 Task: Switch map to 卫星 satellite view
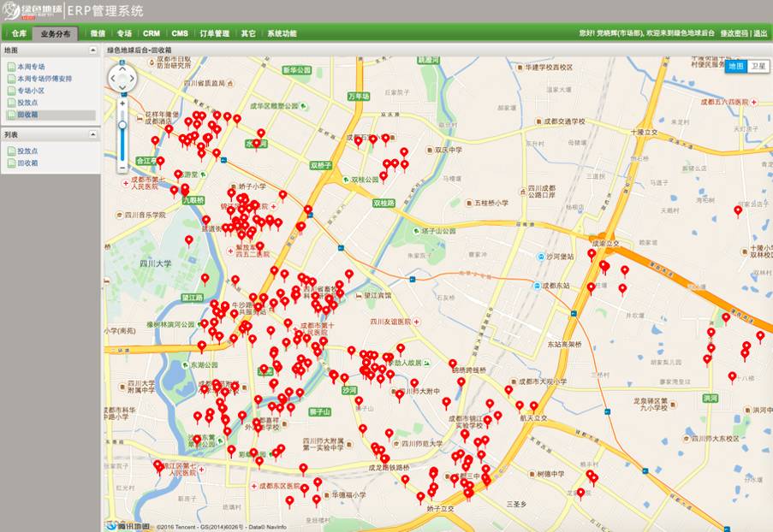click(x=758, y=66)
